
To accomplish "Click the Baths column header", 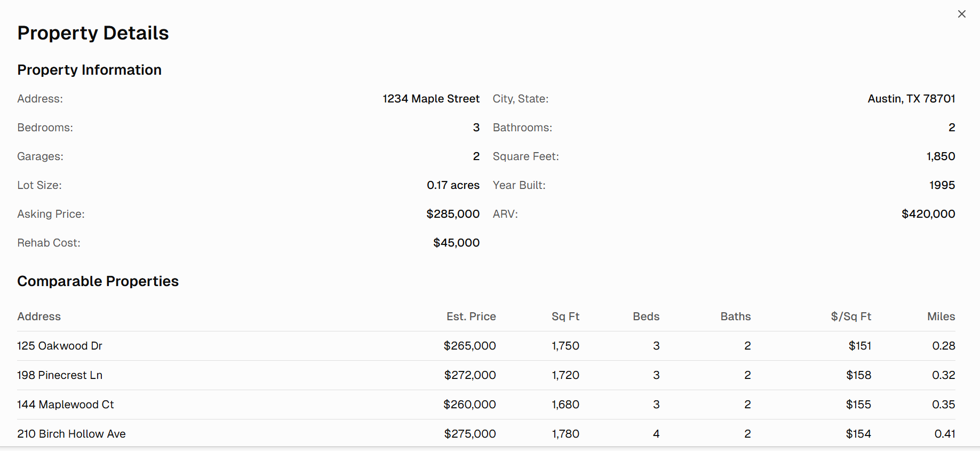I will coord(735,317).
